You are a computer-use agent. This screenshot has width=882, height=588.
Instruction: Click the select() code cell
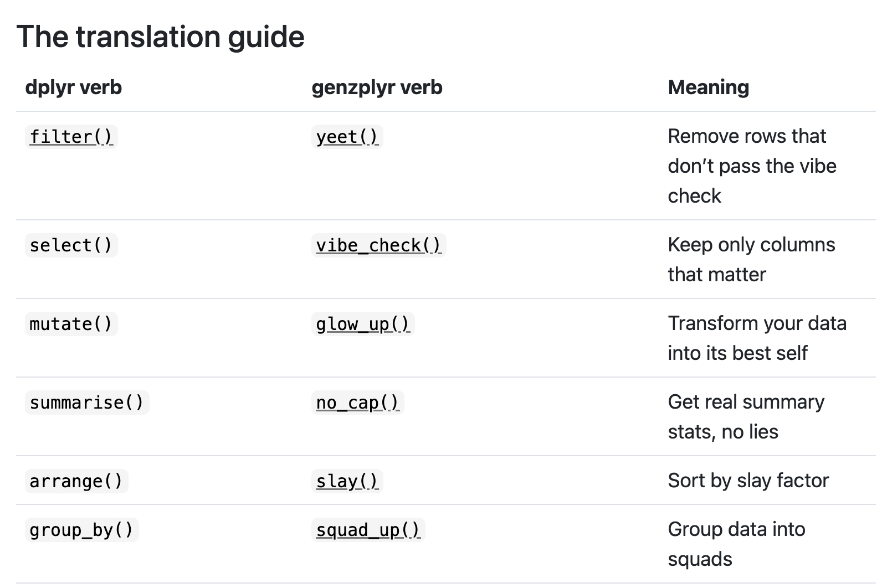(71, 245)
